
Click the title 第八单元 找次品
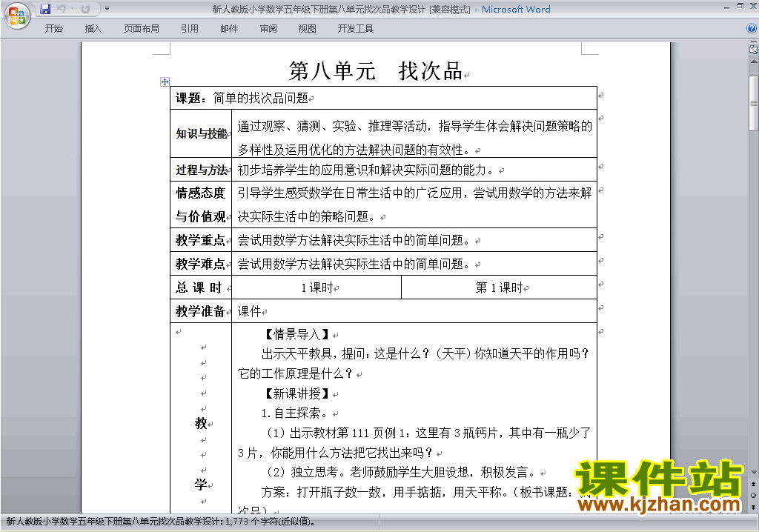pyautogui.click(x=376, y=71)
